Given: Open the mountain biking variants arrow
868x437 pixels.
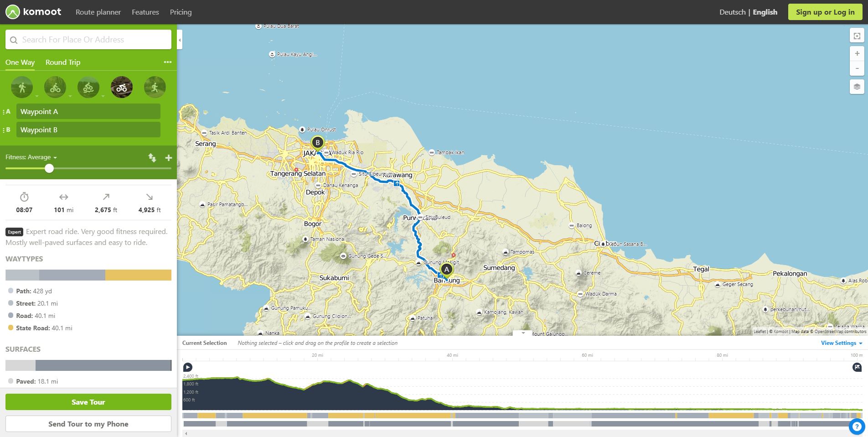Looking at the screenshot, I should [103, 96].
